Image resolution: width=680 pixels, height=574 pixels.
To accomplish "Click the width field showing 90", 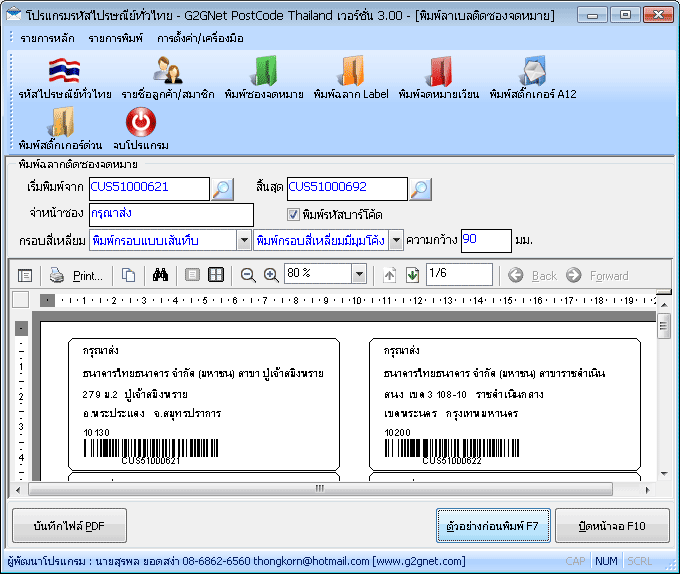I will point(486,241).
